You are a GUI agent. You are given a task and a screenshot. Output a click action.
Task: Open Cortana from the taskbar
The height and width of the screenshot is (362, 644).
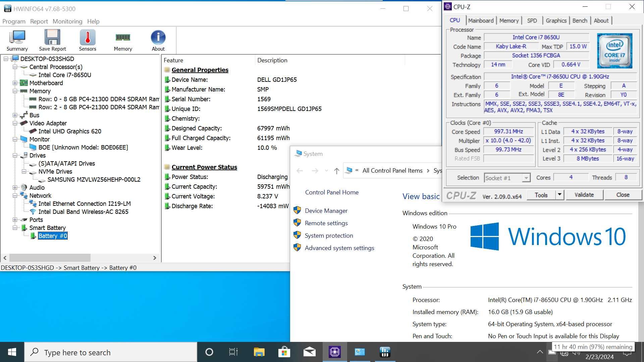click(x=209, y=352)
